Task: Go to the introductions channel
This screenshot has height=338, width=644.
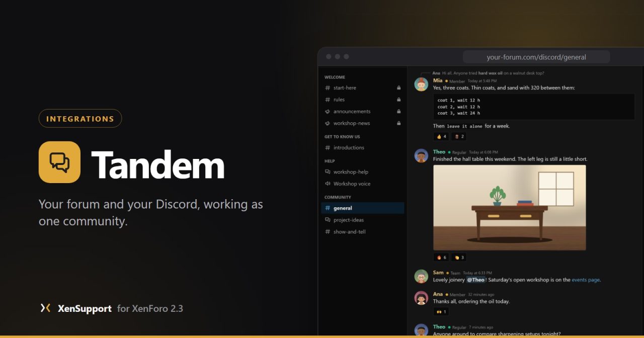Action: pos(362,147)
